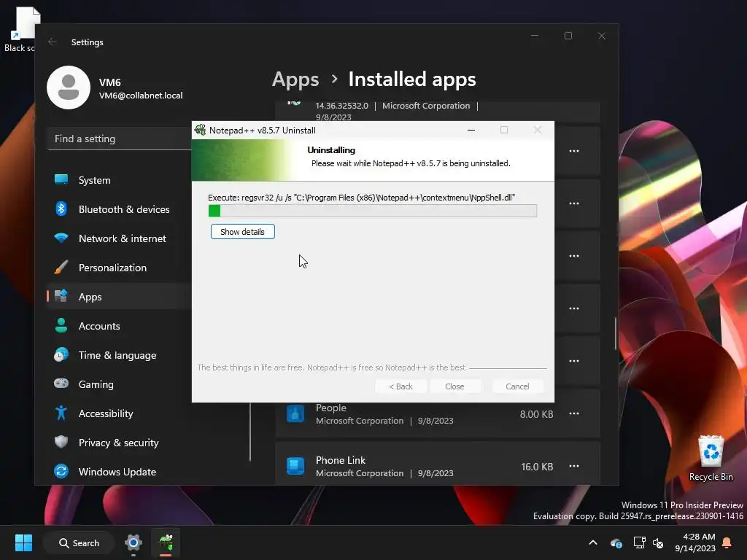Click the System monitor icon
This screenshot has height=560, width=747.
[61, 179]
